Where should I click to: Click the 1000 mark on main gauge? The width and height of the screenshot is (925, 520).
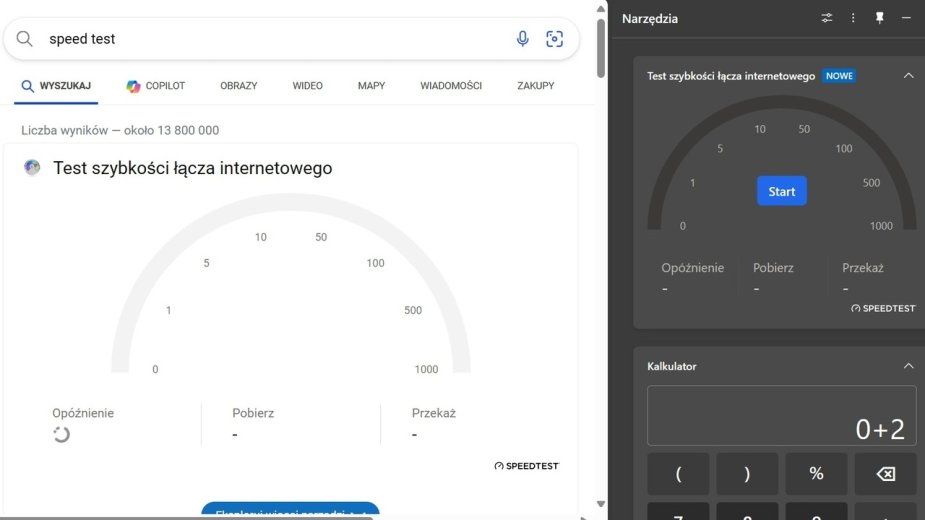pos(426,369)
